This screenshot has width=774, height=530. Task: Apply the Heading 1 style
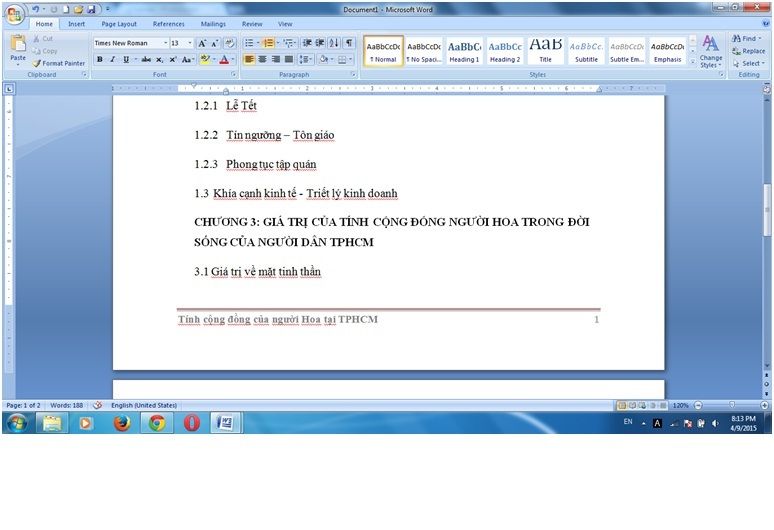pos(464,50)
